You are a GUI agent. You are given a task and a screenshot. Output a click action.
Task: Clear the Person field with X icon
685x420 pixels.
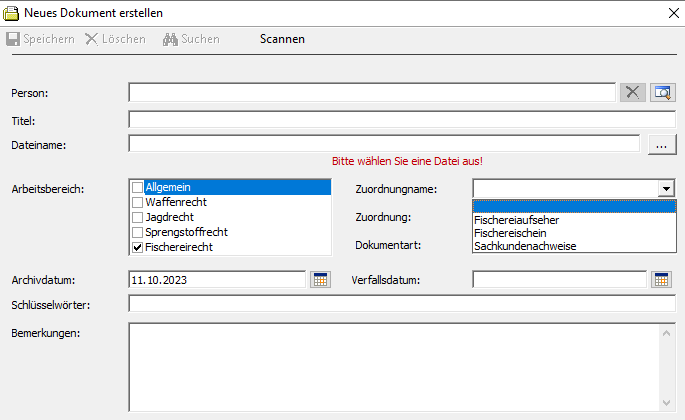click(x=632, y=92)
